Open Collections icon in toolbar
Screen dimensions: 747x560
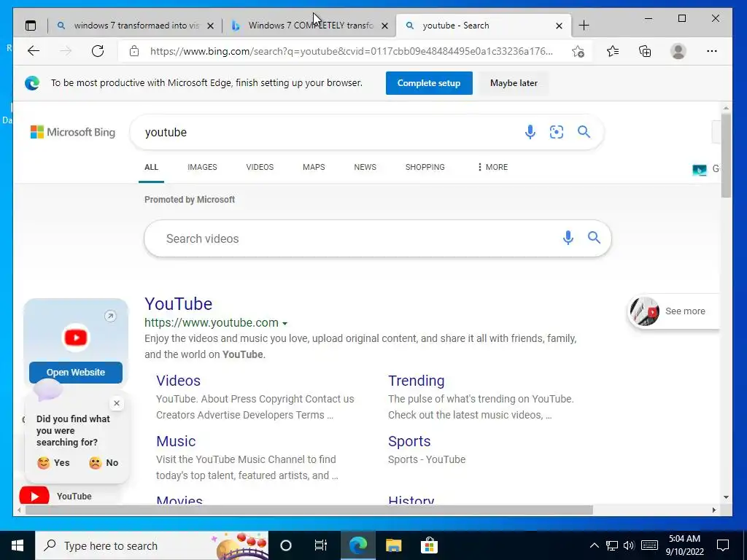coord(645,51)
